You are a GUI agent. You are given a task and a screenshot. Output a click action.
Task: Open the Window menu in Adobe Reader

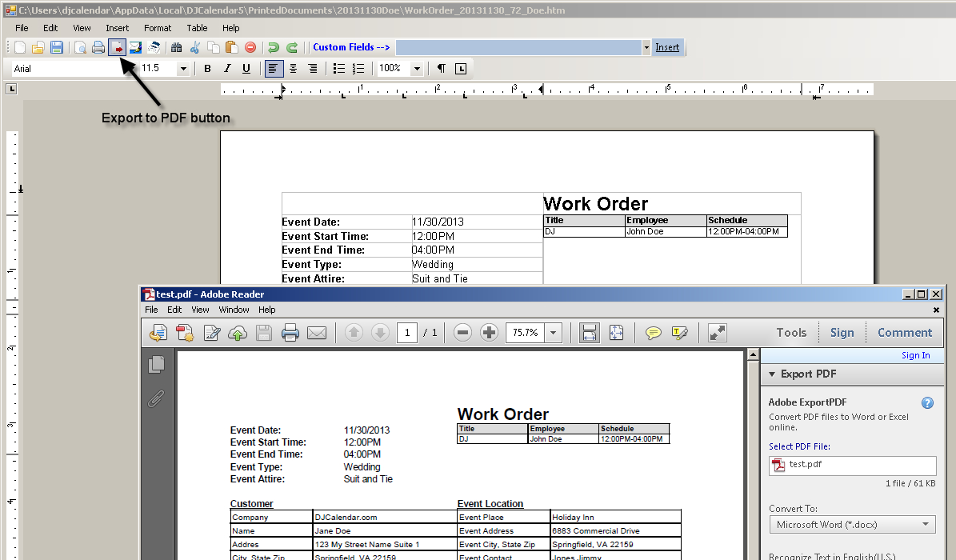(234, 310)
